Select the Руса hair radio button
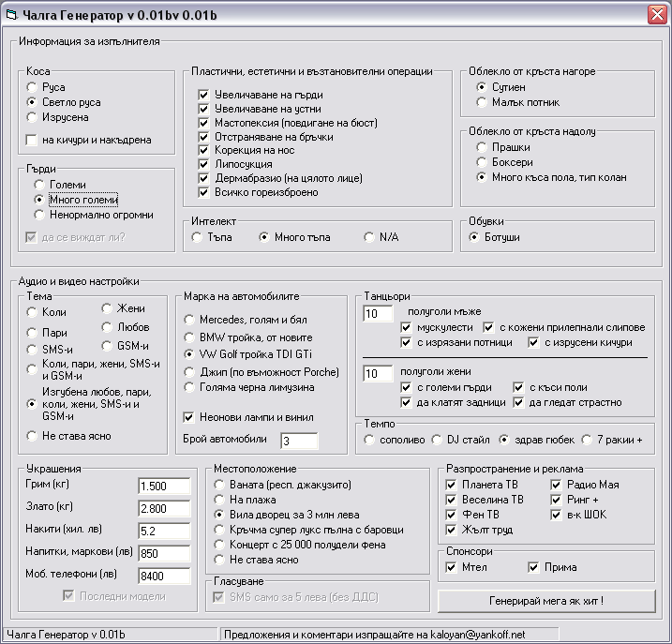Viewport: 672px width, 644px height. point(33,87)
